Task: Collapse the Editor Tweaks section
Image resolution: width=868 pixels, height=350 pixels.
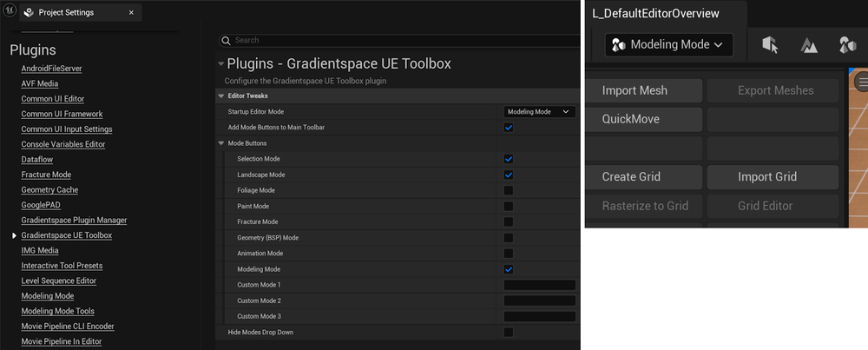Action: (221, 96)
